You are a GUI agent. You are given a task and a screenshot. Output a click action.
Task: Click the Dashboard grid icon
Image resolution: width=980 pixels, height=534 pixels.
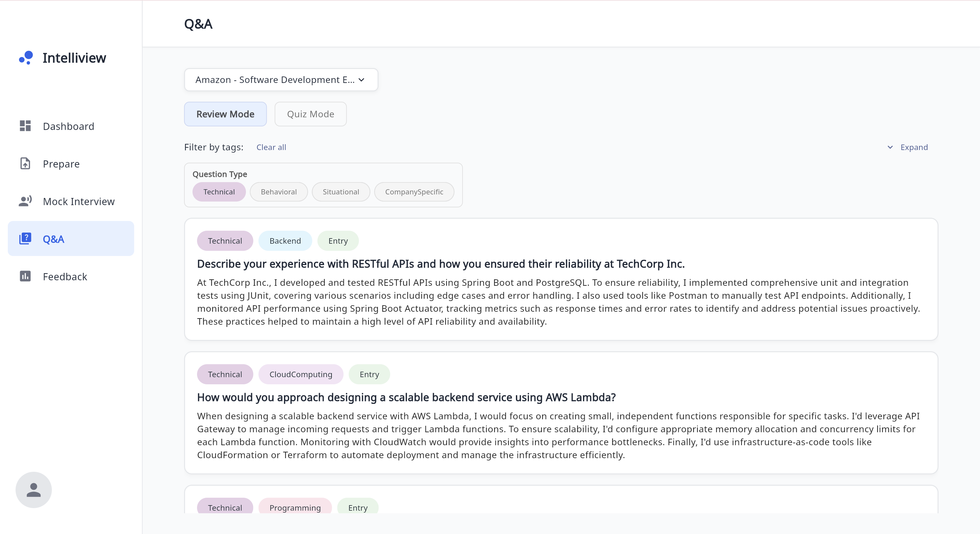(x=25, y=126)
